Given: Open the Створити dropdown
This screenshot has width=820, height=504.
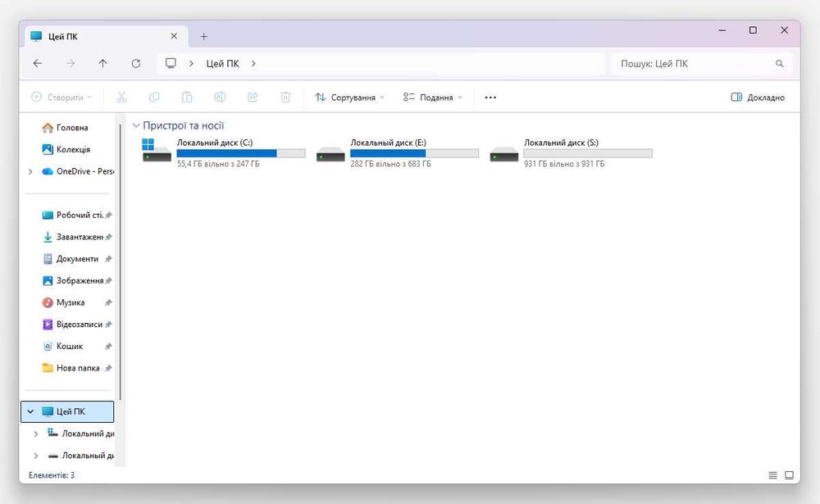Looking at the screenshot, I should tap(61, 98).
